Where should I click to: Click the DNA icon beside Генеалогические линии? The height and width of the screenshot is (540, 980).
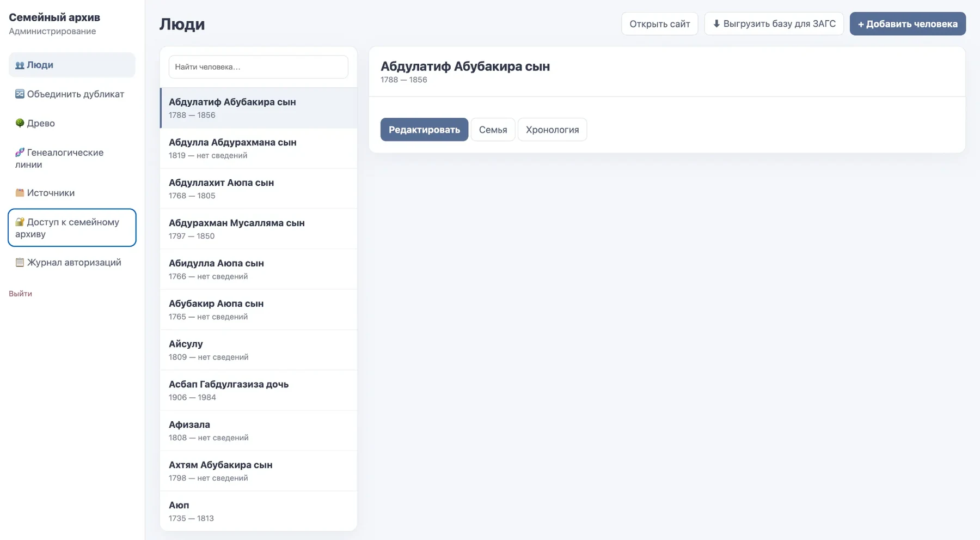pos(20,152)
